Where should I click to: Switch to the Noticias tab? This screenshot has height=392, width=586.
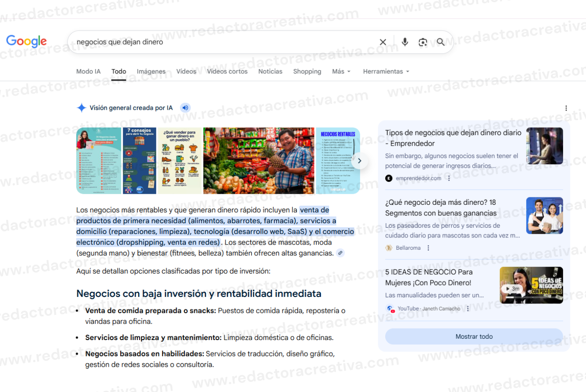coord(270,71)
